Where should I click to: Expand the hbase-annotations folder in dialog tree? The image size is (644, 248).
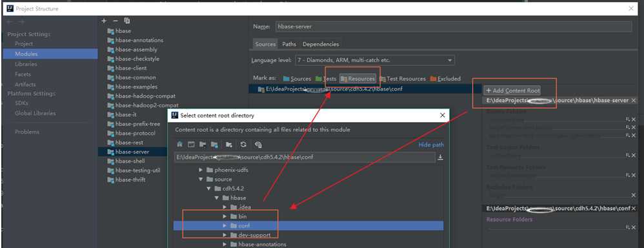pos(225,244)
